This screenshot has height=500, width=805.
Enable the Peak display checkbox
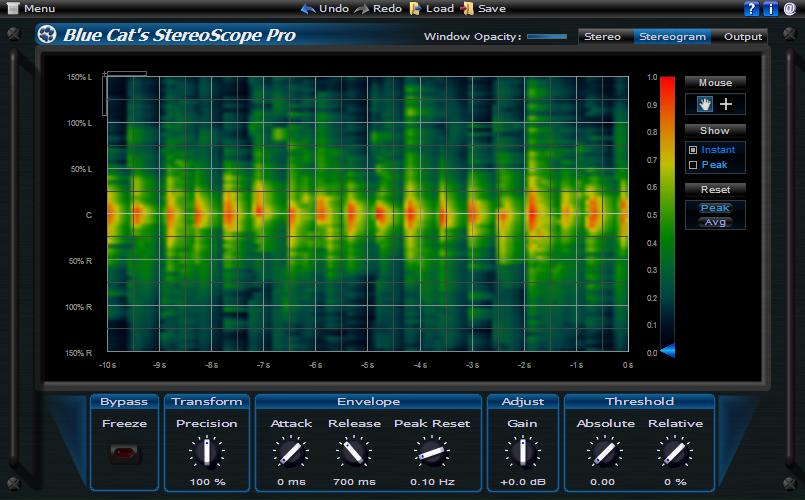click(693, 165)
